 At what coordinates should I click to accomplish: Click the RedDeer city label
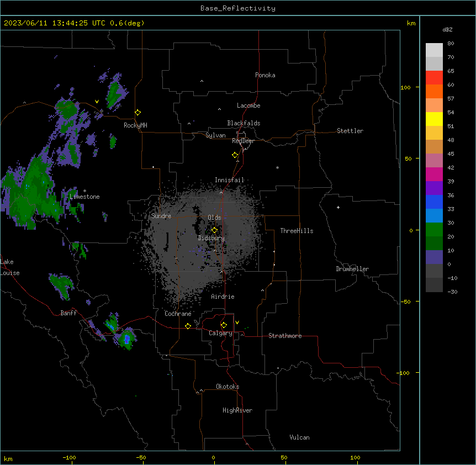[243, 141]
